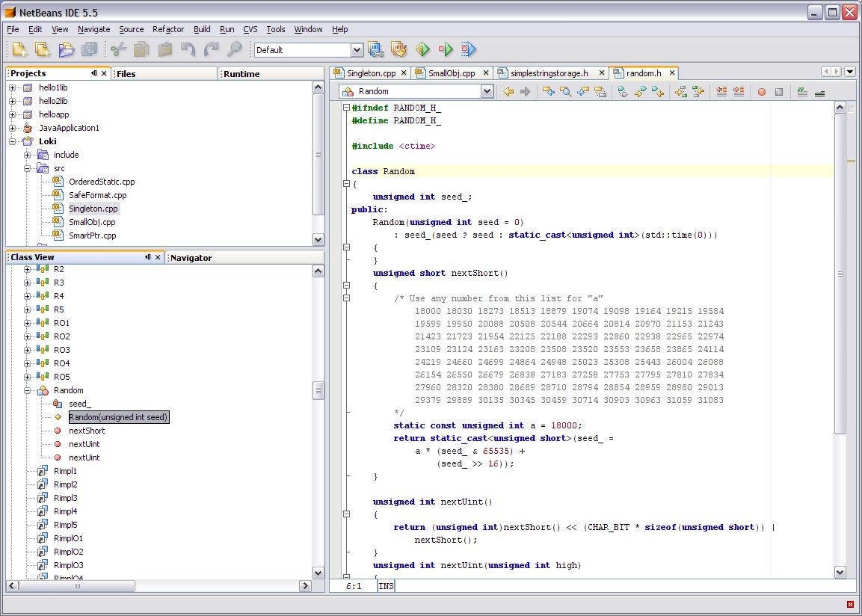Collapse the #ifndef code fold marker
Viewport: 862px width, 616px height.
[x=346, y=108]
